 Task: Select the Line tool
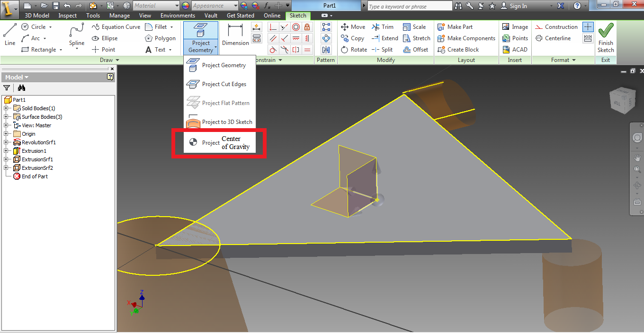[9, 35]
